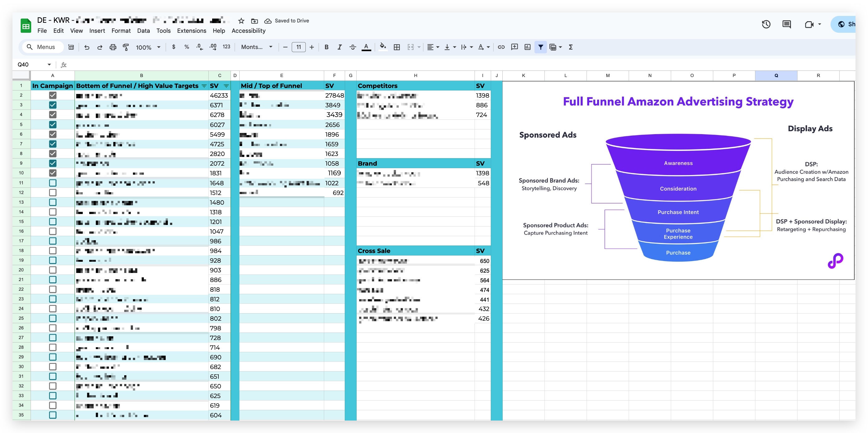Open version history clock icon

(x=766, y=24)
